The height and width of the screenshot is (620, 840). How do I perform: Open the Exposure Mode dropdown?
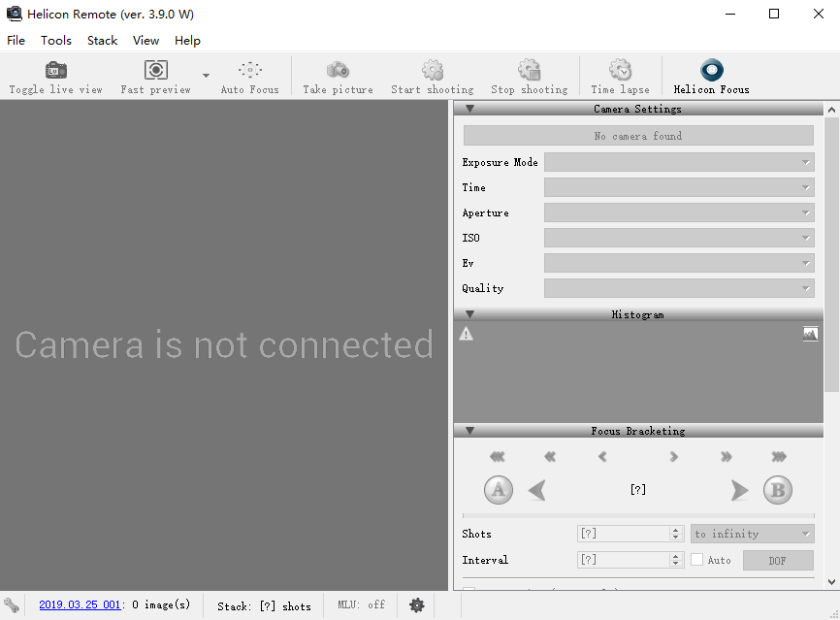click(x=679, y=162)
